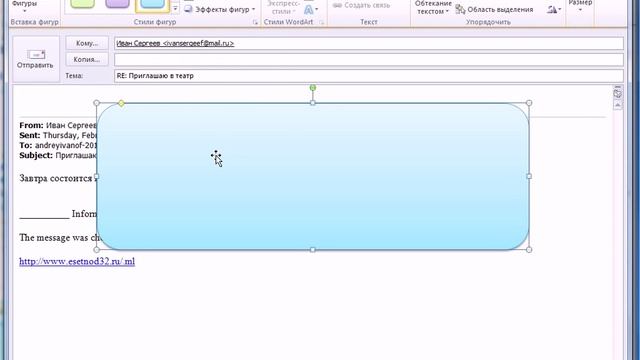The image size is (640, 360).
Task: Click the green rotation handle of shape
Action: (x=313, y=88)
